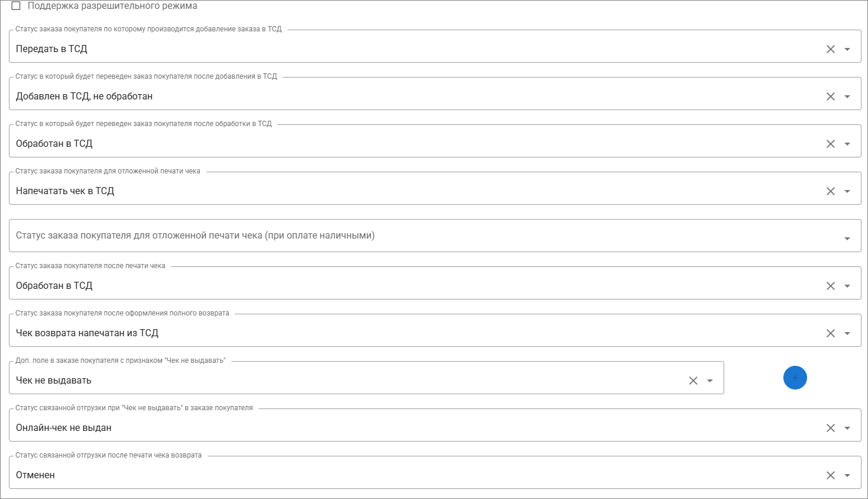Expand dropdown for 'Отменен' shipment status

[x=847, y=475]
